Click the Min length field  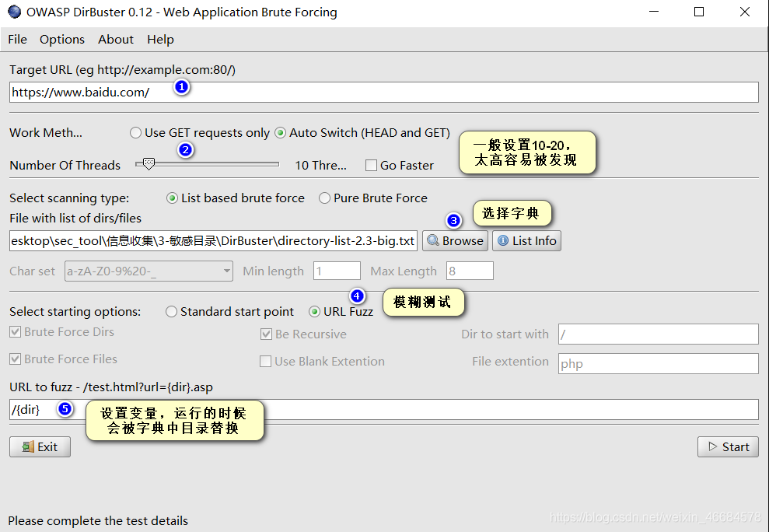pyautogui.click(x=337, y=271)
